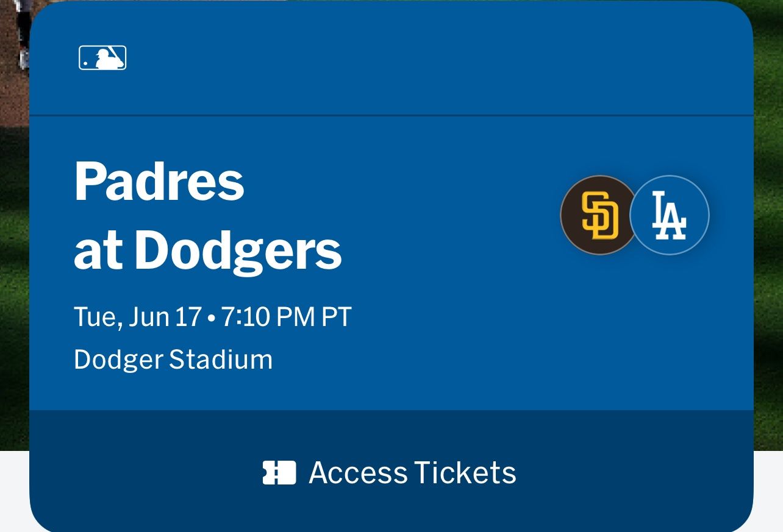Open the Dodger Stadium venue text
The width and height of the screenshot is (783, 532).
[173, 360]
